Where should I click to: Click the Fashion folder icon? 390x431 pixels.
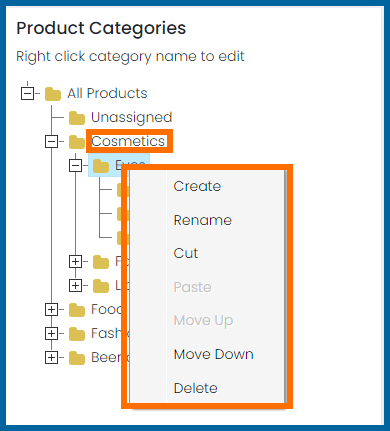coord(77,334)
